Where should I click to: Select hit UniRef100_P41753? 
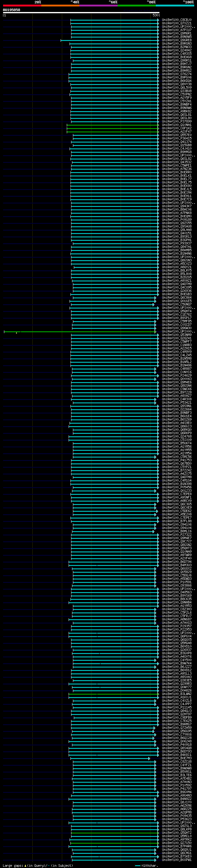pyautogui.click(x=177, y=460)
